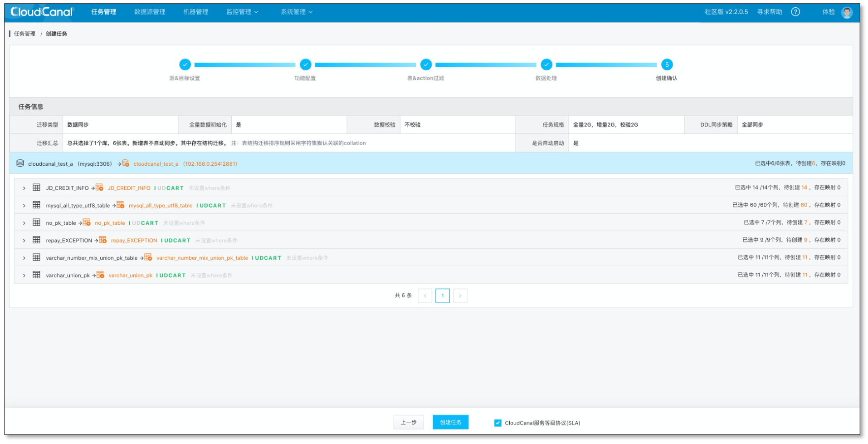Expand the repay_EXCEPTION table row
Screen dimensions: 868x444
24,241
